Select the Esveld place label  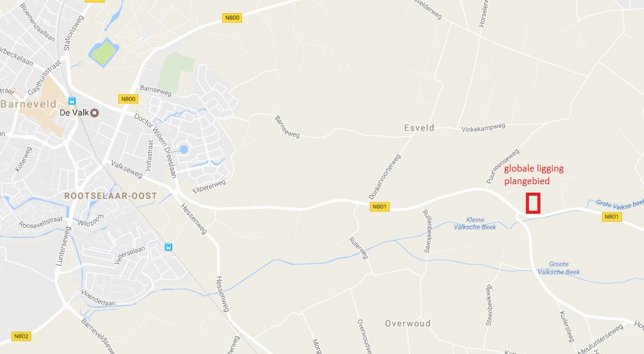point(419,128)
